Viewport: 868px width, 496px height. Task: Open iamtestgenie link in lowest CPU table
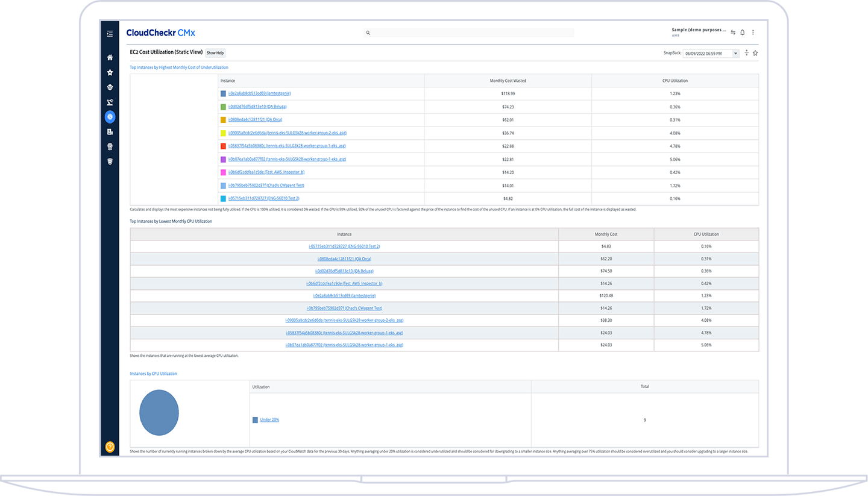click(x=344, y=295)
